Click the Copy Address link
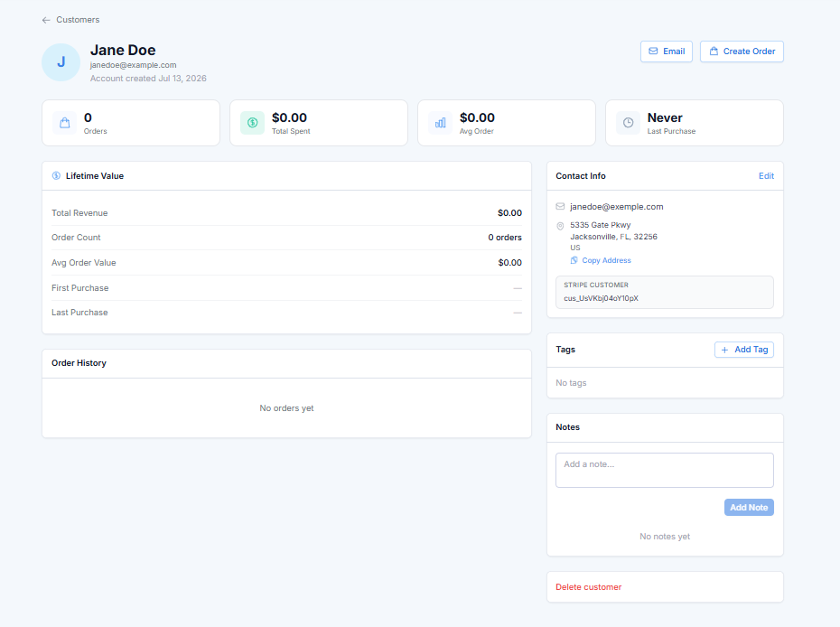This screenshot has width=840, height=627. 606,260
